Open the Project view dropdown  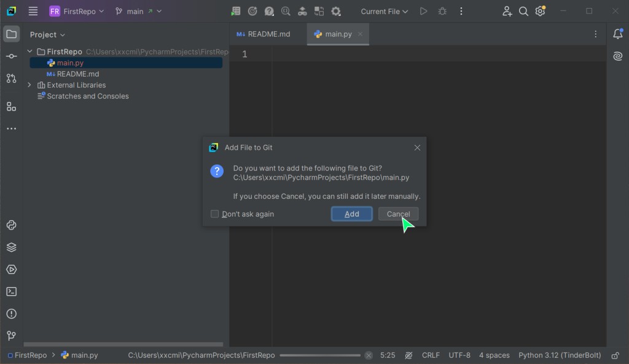click(x=47, y=35)
